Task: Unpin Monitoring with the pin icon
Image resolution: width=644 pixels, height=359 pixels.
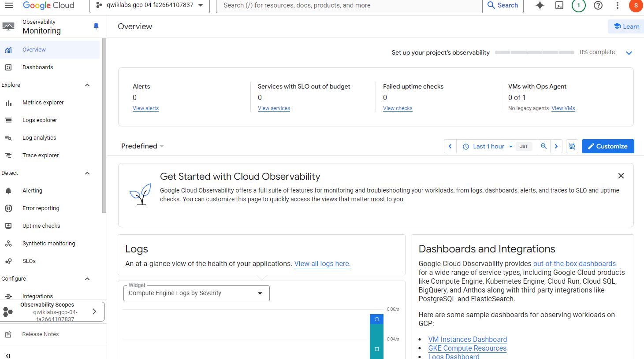Action: point(96,26)
